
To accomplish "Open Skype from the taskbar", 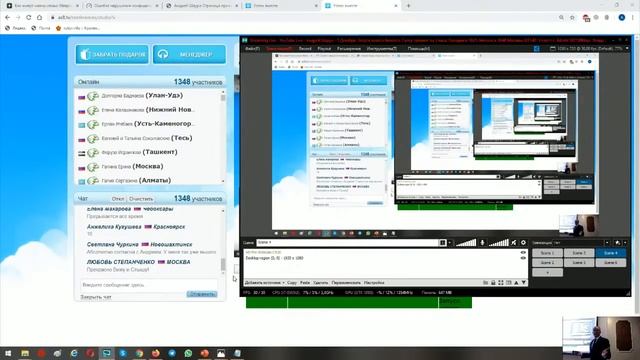I will pos(123,353).
